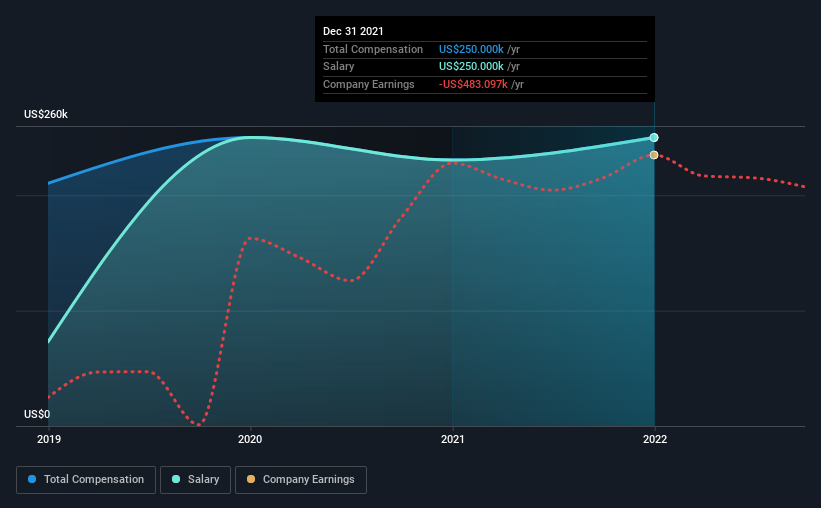The height and width of the screenshot is (508, 821).
Task: Toggle the Company Earnings legend button
Action: click(x=301, y=480)
